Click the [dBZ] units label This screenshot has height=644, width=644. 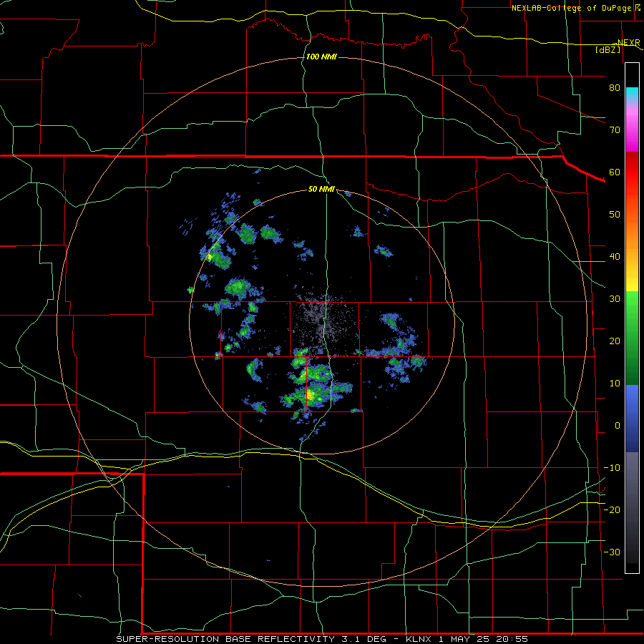point(608,49)
